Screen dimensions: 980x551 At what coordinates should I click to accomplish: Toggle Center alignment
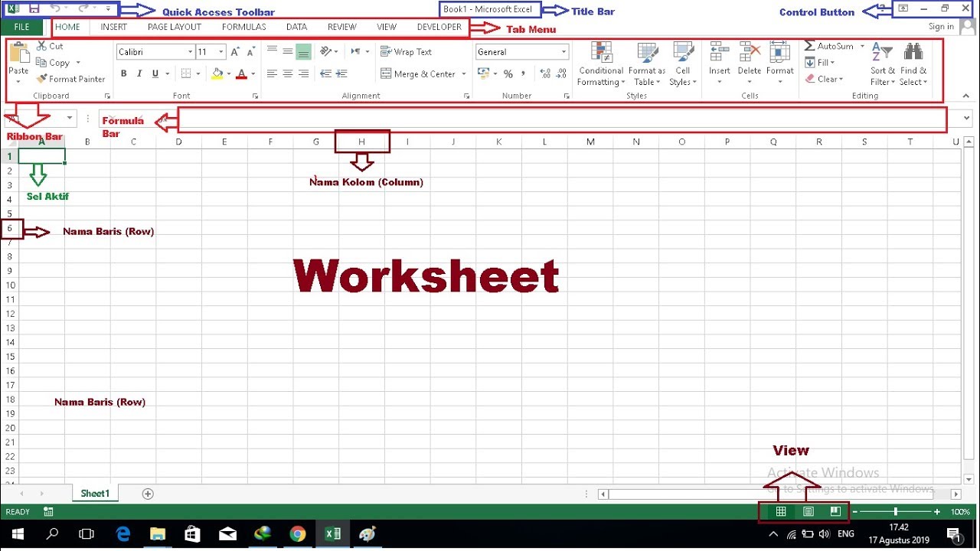coord(288,74)
